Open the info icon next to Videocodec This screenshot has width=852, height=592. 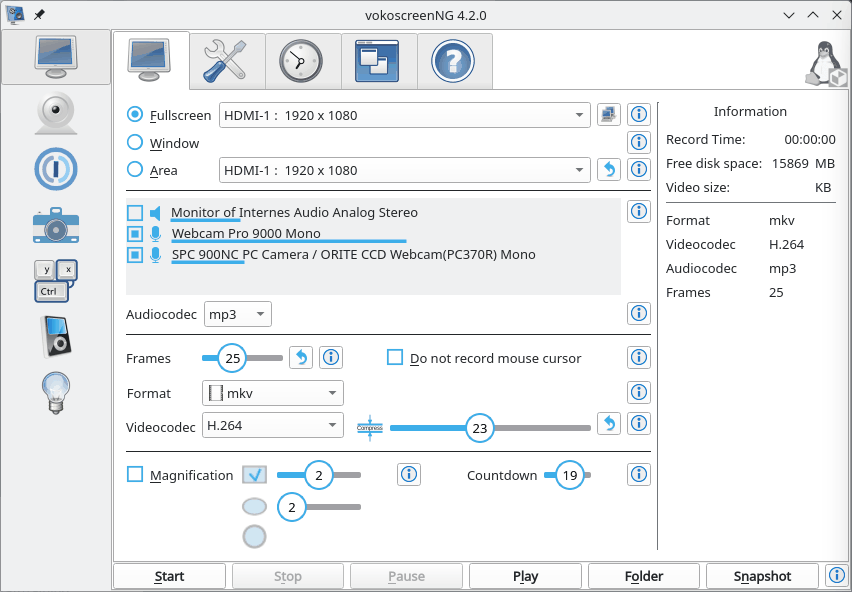[638, 423]
